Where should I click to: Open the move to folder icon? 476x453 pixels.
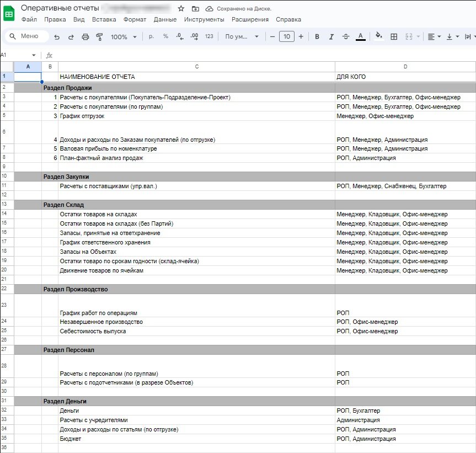195,9
